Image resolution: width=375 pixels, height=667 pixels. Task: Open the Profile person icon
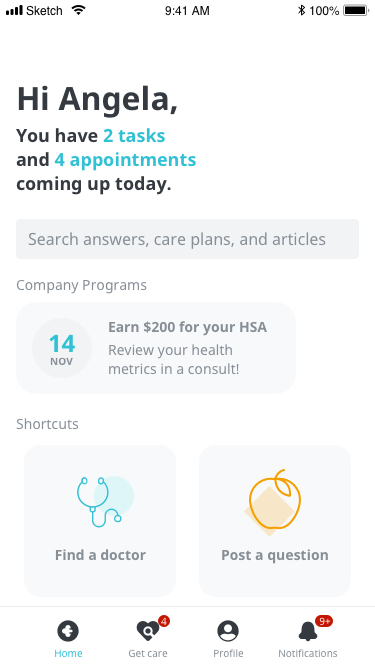pyautogui.click(x=228, y=631)
